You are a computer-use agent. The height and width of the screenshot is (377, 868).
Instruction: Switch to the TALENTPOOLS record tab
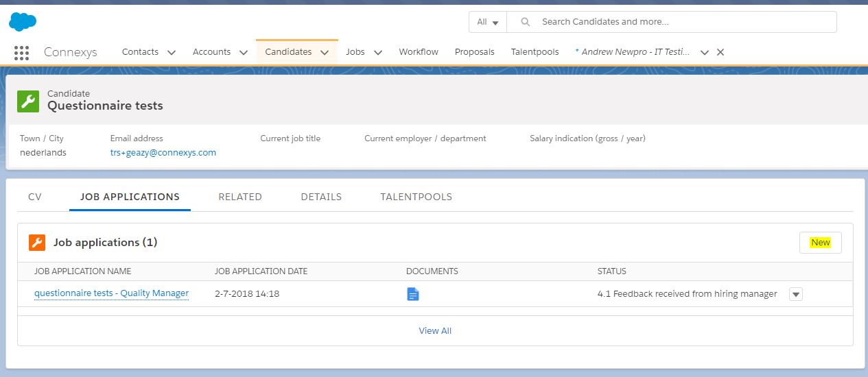point(417,197)
